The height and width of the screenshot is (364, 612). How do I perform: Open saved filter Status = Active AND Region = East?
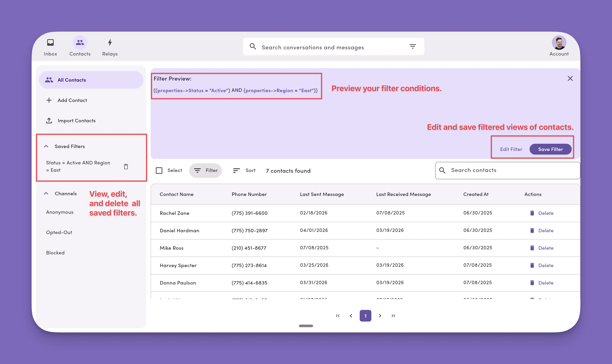[x=78, y=166]
